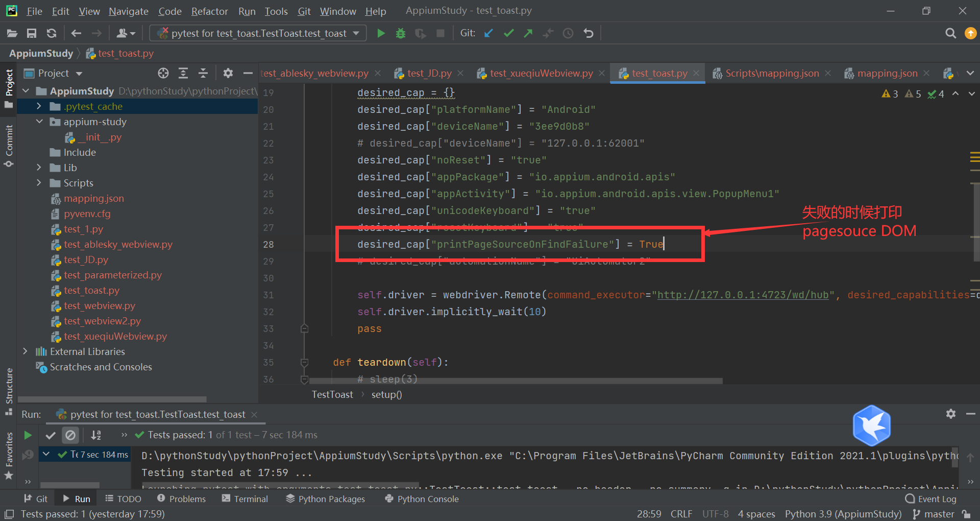Run the pytest configuration with the green play button
The width and height of the screenshot is (980, 521).
click(x=381, y=33)
